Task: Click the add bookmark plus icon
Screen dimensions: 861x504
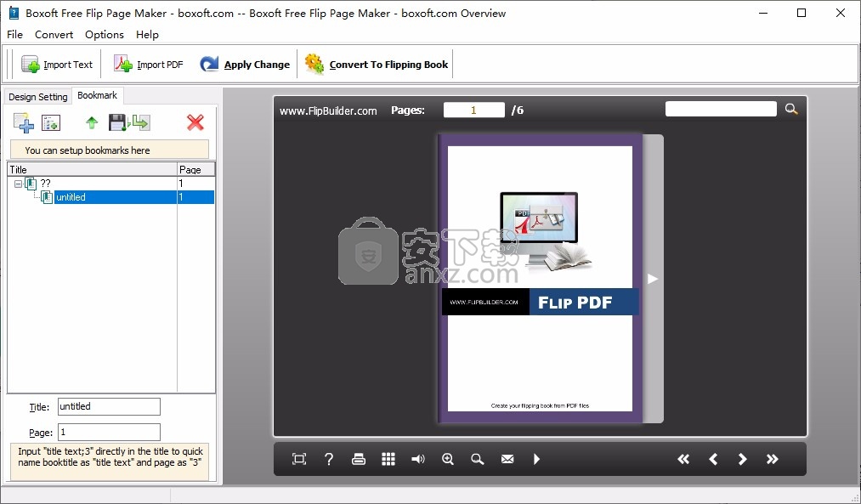Action: [24, 122]
